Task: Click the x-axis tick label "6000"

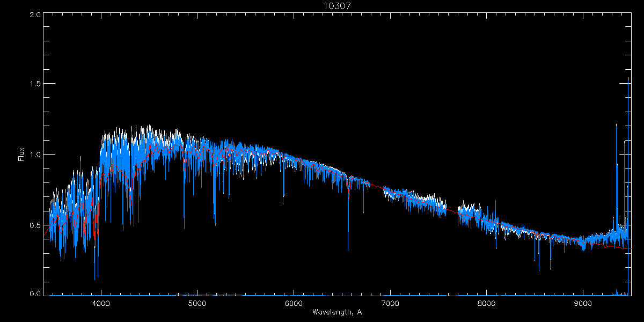Action: (294, 303)
